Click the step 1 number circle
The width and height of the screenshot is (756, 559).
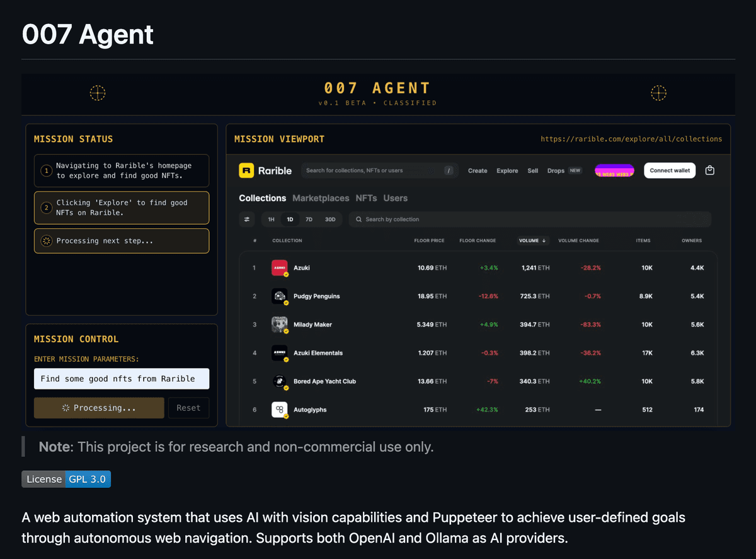coord(46,171)
